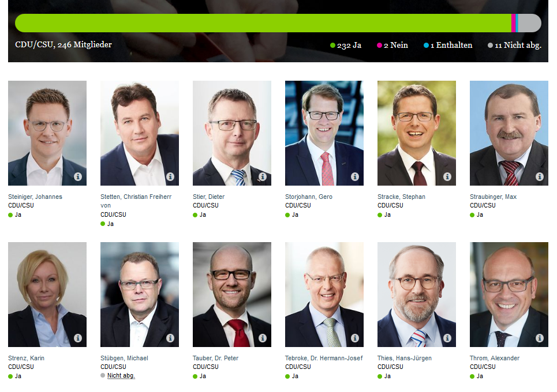Screen dimensions: 557x392
Task: Click info icon on Stephan Stracke's photo
Action: pyautogui.click(x=447, y=176)
